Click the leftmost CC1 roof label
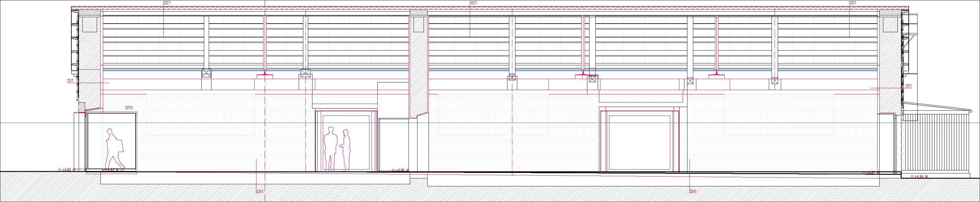The image size is (980, 202). 166,3
